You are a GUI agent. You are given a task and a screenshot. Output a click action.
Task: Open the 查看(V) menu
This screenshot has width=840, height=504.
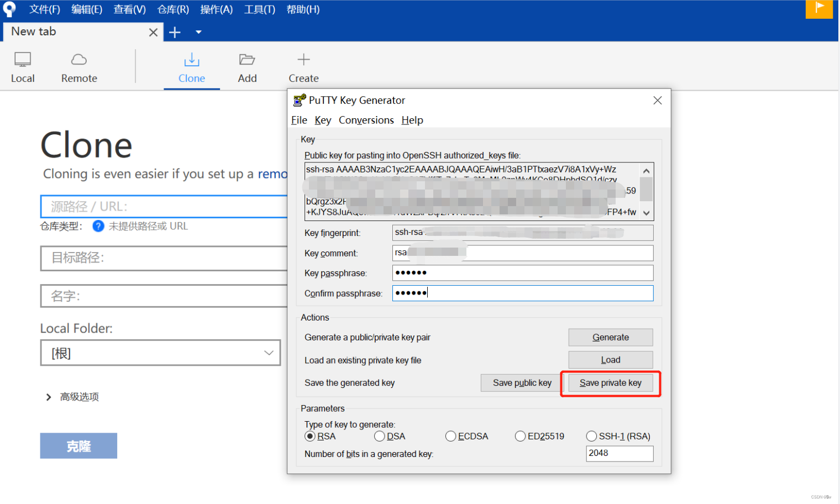[x=130, y=9]
